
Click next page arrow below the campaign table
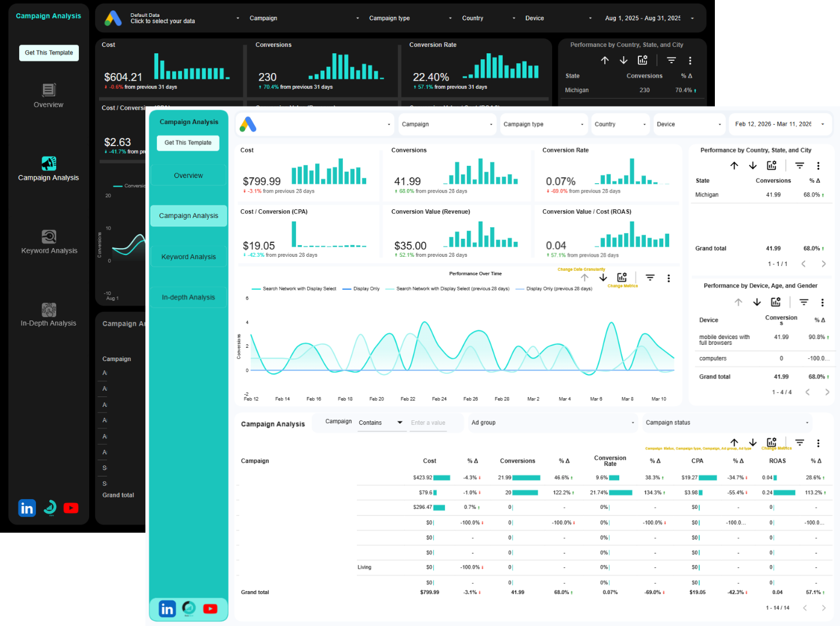tap(823, 607)
